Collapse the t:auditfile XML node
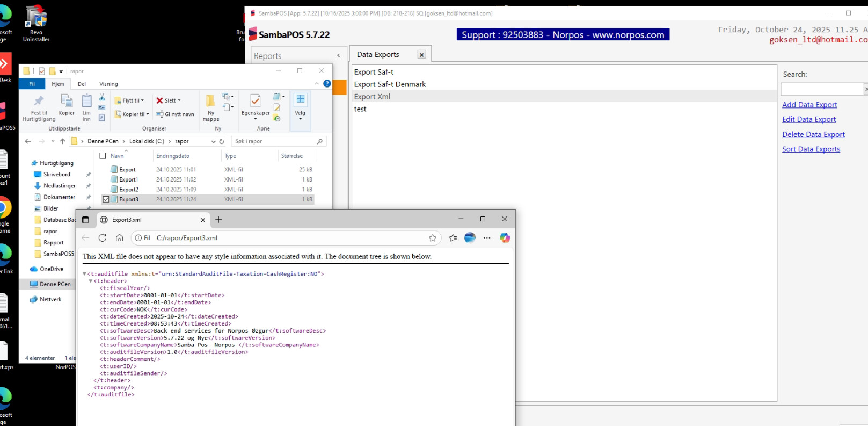The image size is (868, 426). (x=84, y=274)
